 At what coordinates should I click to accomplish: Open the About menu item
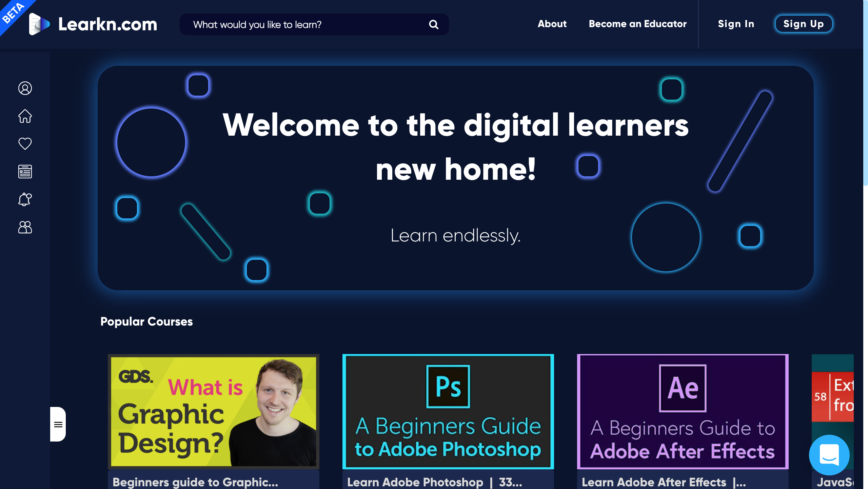tap(552, 24)
